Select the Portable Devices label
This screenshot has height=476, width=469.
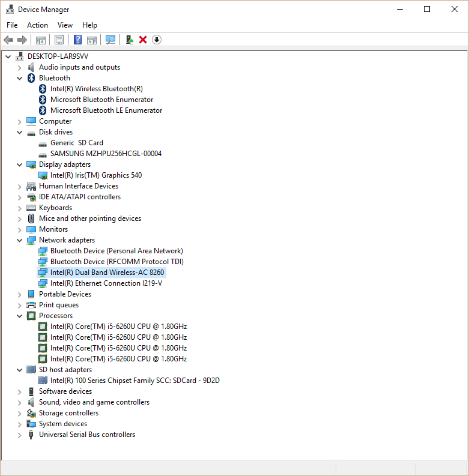[x=65, y=294]
